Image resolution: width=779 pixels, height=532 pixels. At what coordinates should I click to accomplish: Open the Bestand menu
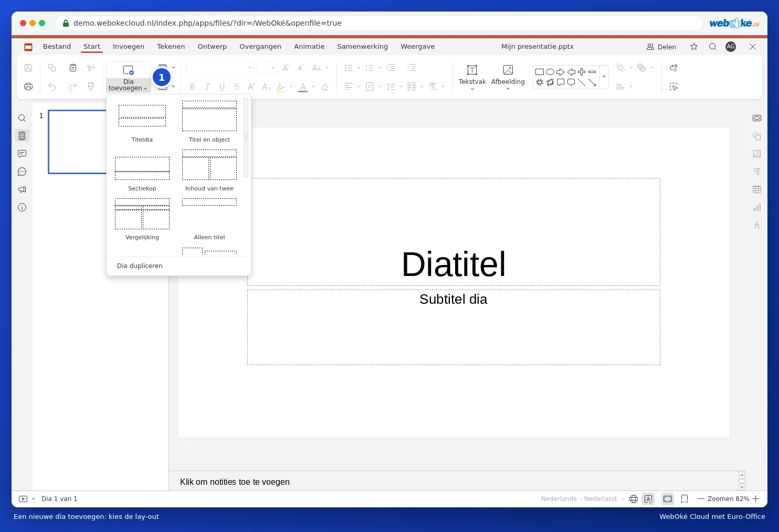57,47
